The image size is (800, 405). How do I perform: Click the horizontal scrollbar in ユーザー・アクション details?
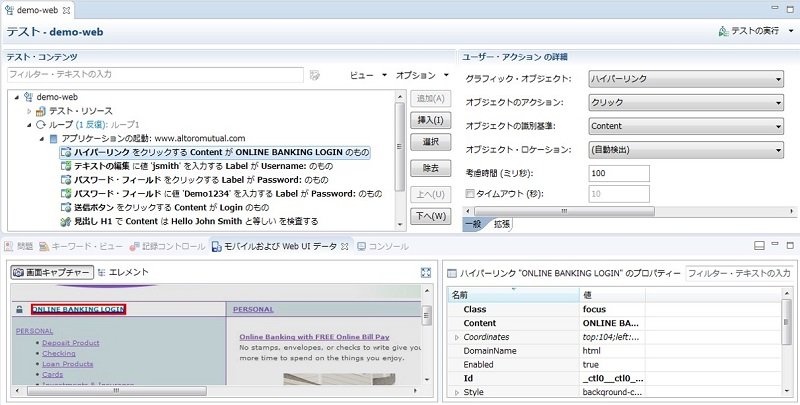pos(564,211)
